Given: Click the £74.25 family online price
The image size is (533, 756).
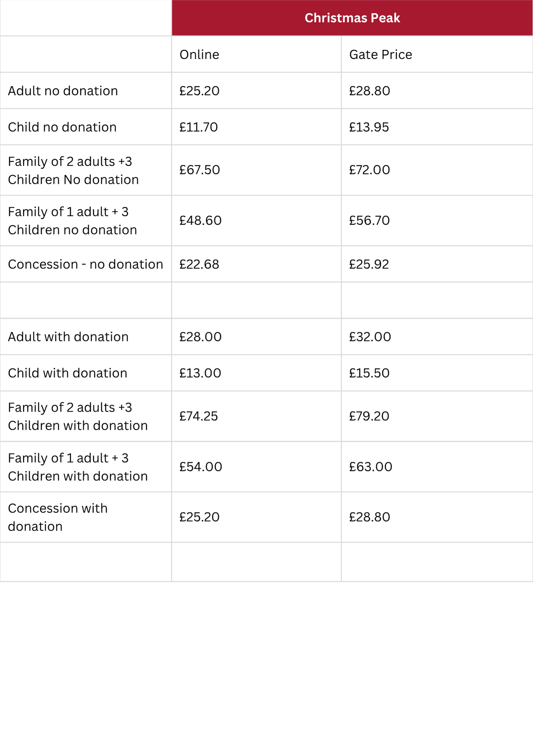Looking at the screenshot, I should [199, 417].
